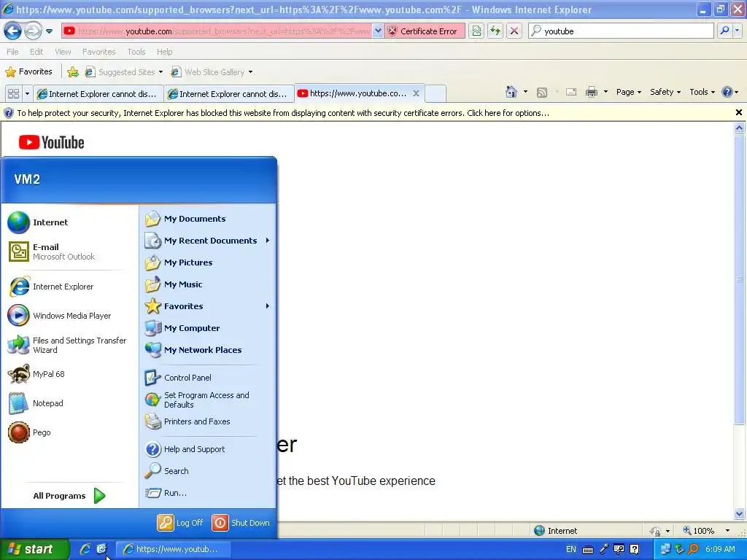Switch to the second Internet Explorer cannot display tab

[228, 94]
